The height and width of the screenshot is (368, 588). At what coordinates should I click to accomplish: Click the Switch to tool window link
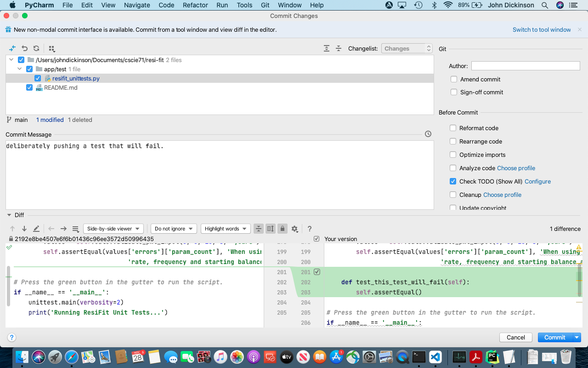[542, 29]
